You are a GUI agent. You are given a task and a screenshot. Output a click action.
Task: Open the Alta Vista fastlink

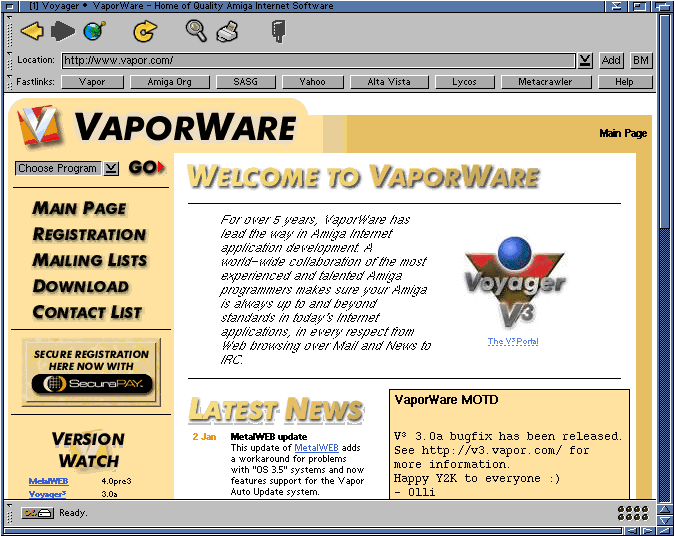click(x=389, y=82)
